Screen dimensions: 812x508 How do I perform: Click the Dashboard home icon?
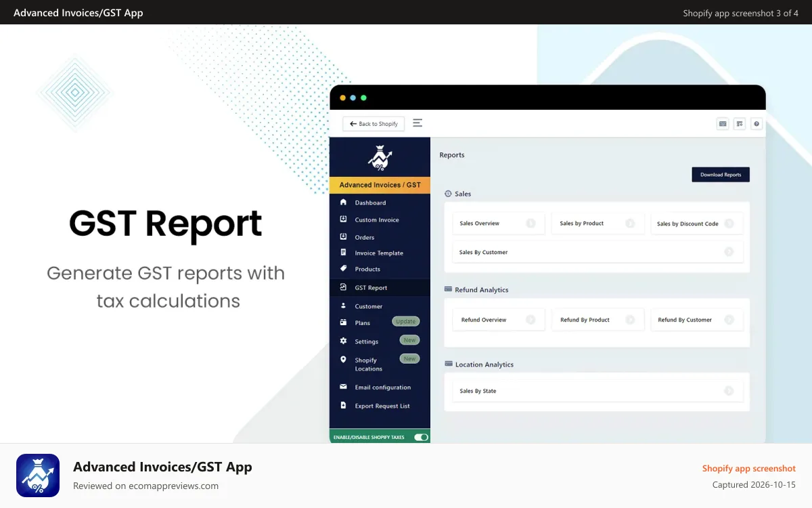point(343,202)
